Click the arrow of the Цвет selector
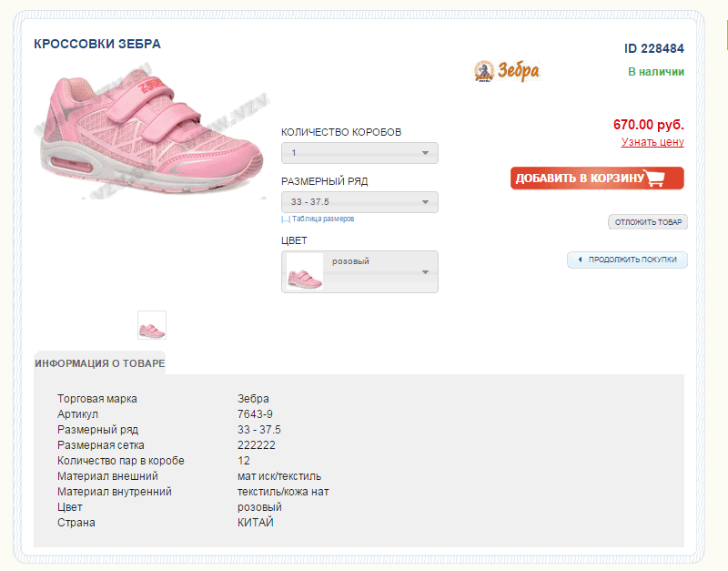The image size is (728, 571). (x=425, y=272)
